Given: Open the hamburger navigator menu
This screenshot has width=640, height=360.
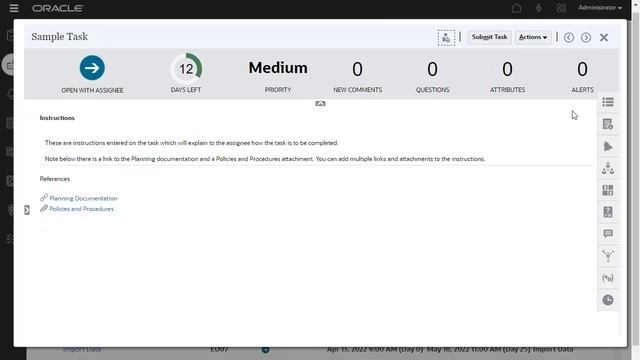Looking at the screenshot, I should (14, 8).
